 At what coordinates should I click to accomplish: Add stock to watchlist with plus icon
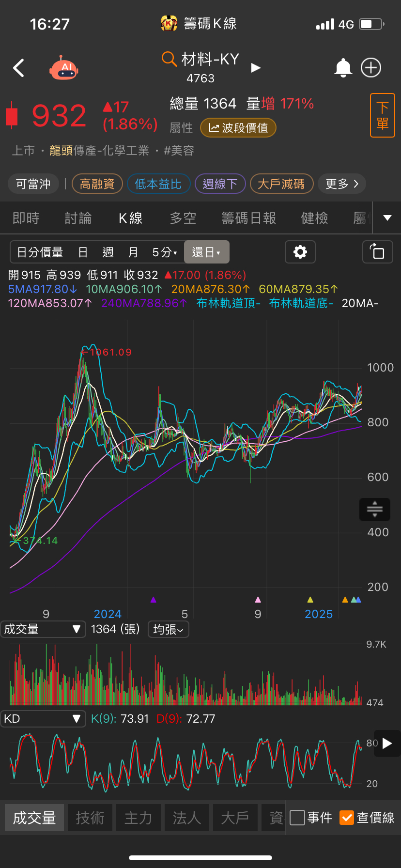click(371, 68)
